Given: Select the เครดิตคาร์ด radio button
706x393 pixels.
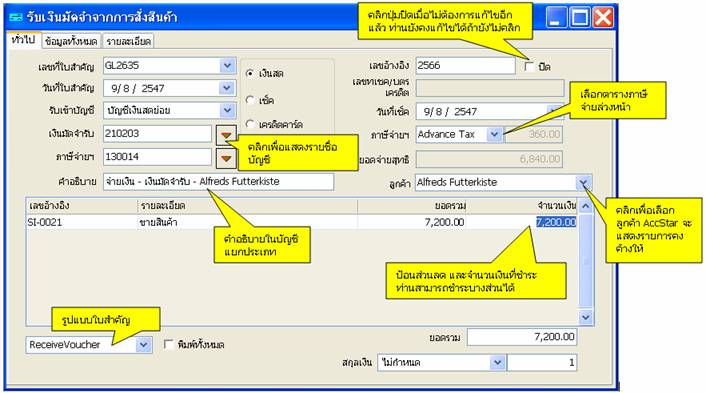Looking at the screenshot, I should 250,123.
